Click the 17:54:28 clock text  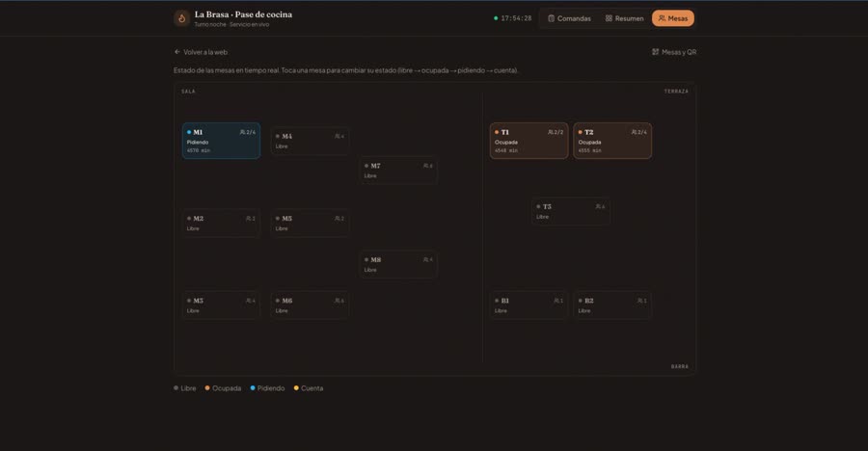pos(516,18)
